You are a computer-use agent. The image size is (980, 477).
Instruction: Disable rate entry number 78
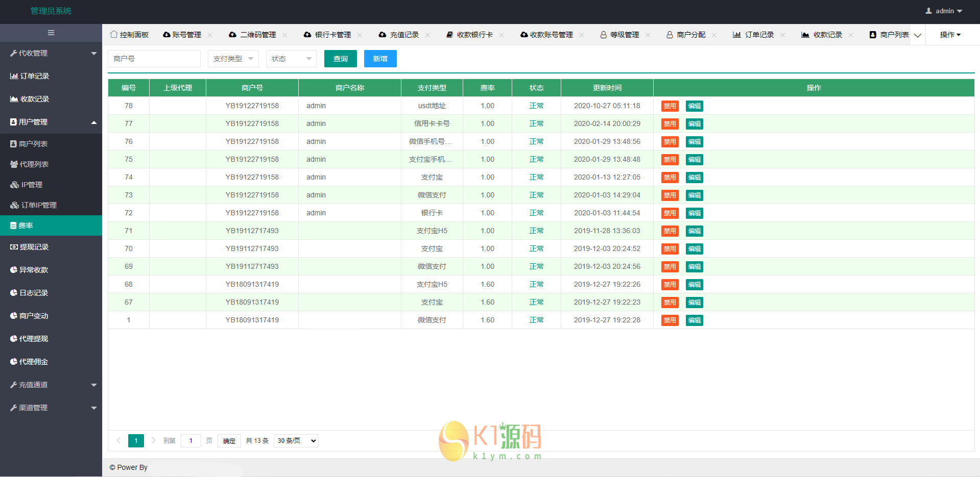tap(670, 106)
